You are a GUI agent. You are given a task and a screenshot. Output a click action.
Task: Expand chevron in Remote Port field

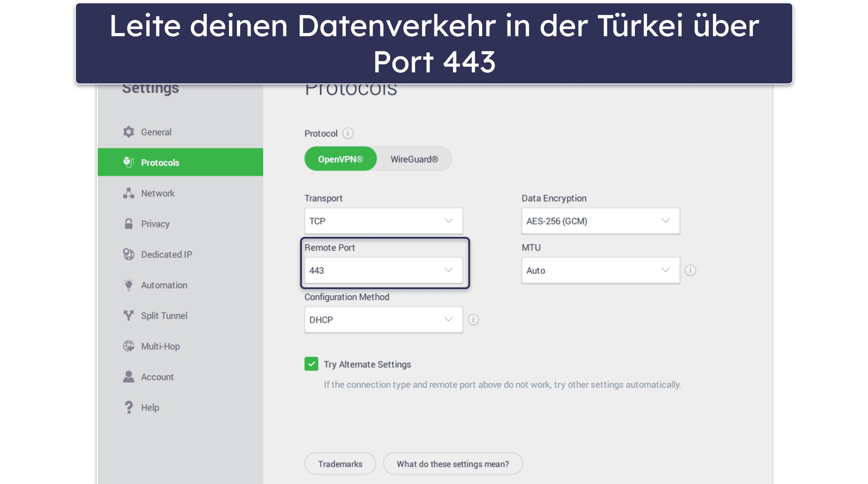click(448, 270)
